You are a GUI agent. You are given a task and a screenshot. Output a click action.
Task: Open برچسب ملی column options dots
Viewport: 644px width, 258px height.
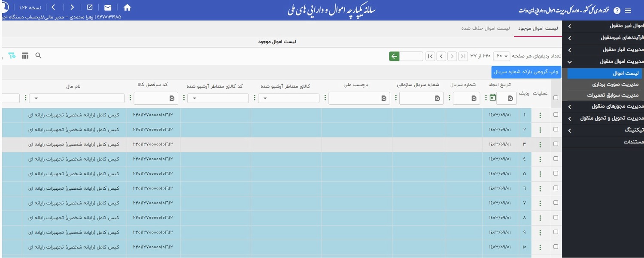[x=325, y=98]
